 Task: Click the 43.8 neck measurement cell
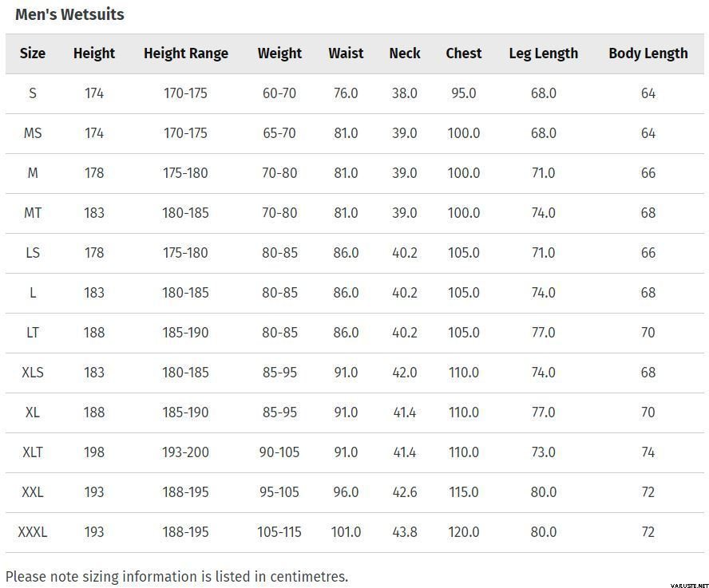pos(405,532)
